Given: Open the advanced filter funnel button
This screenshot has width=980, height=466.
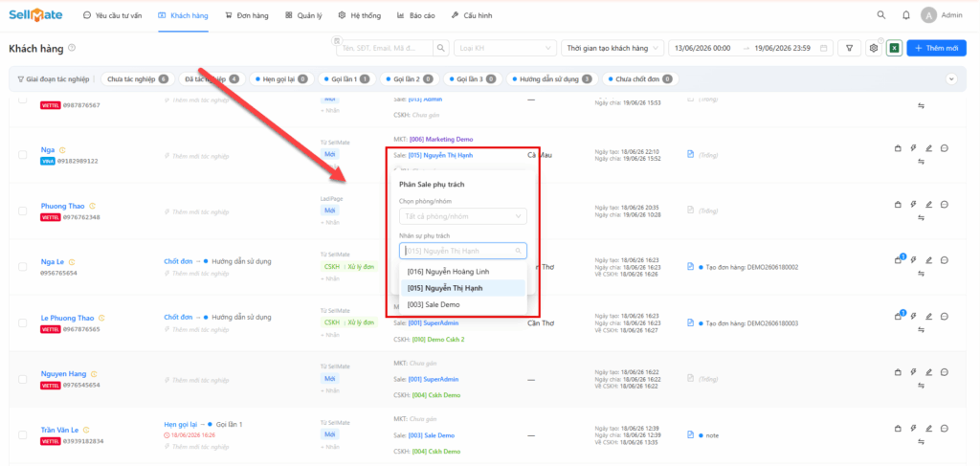Looking at the screenshot, I should click(850, 48).
